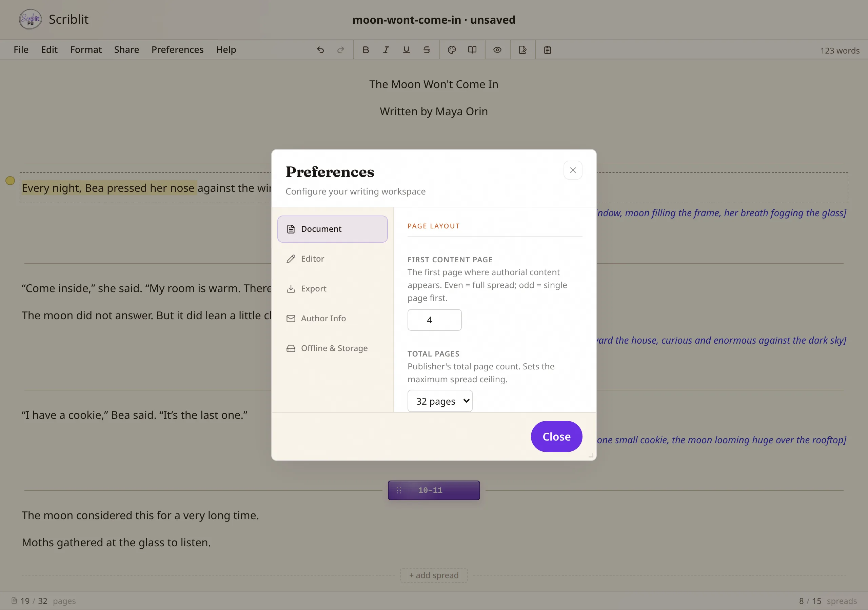This screenshot has height=610, width=868.
Task: Click the clipboard toolbar icon
Action: [x=547, y=50]
